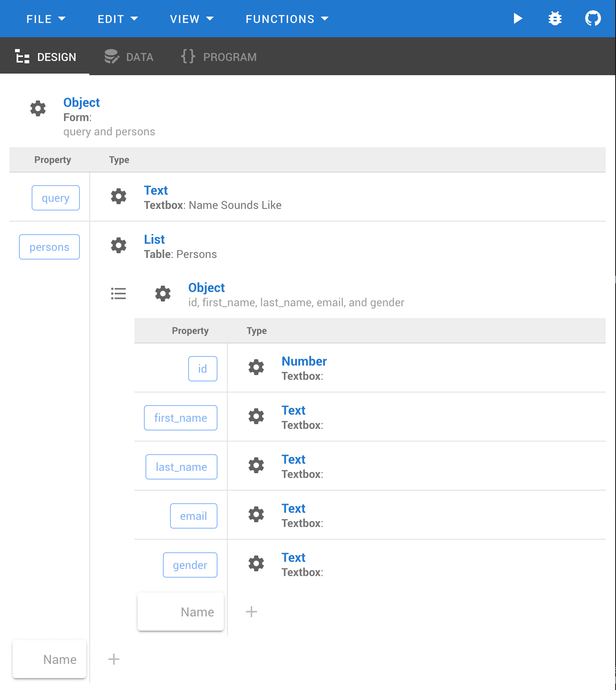This screenshot has height=690, width=616.
Task: Click 'Table: Persons' text
Action: [x=180, y=254]
